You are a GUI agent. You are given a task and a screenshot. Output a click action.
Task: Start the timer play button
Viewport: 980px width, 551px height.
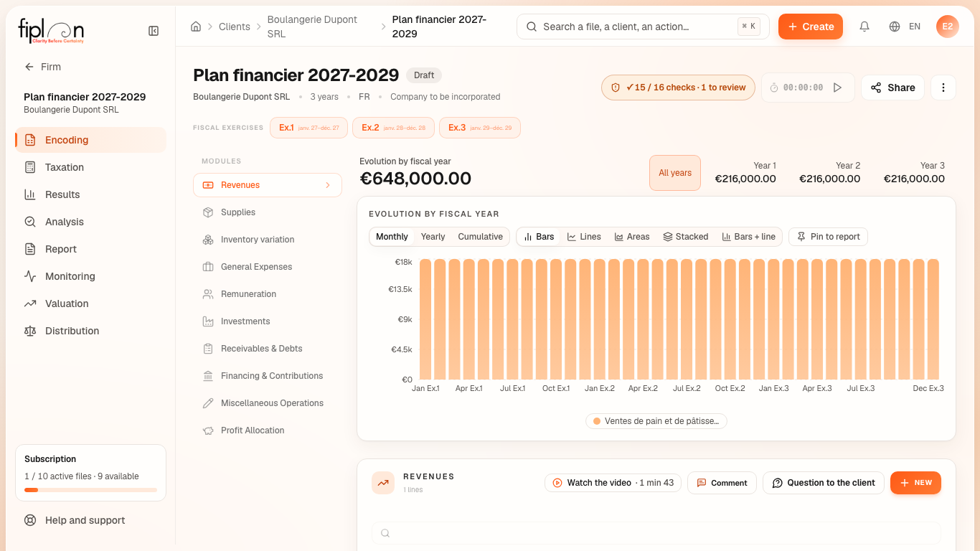click(837, 88)
